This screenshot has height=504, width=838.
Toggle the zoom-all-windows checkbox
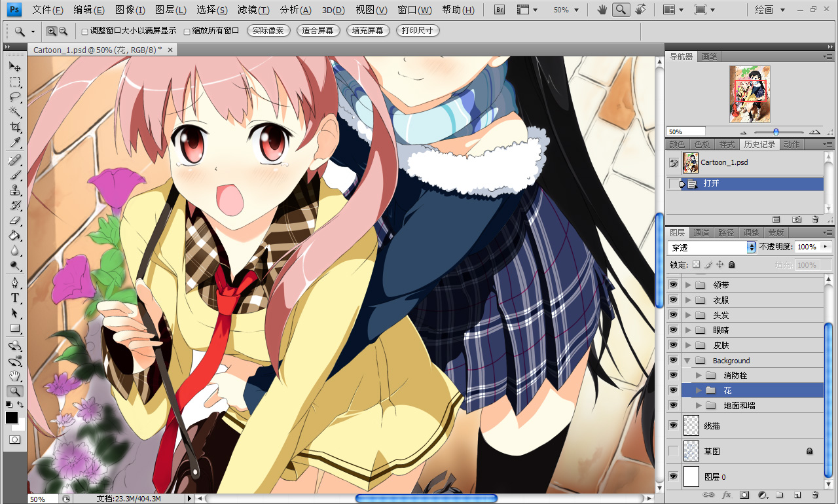187,31
